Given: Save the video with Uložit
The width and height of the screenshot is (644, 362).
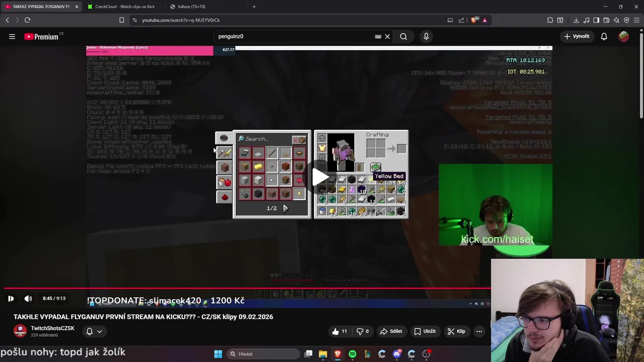Looking at the screenshot, I should point(425,331).
